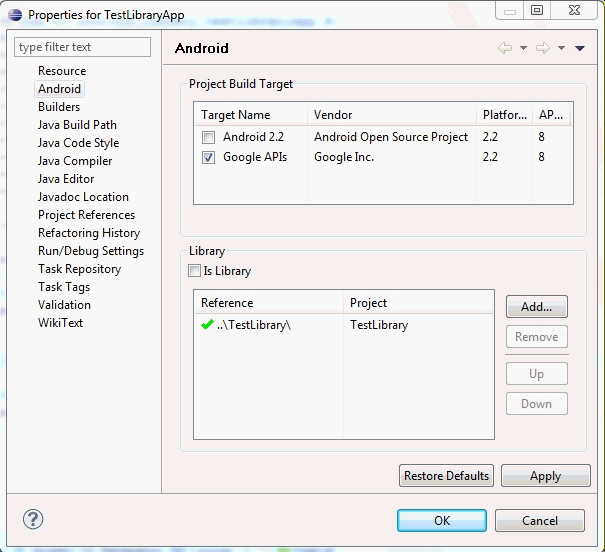Check the Android 2.2 target checkbox
This screenshot has width=605, height=552.
coord(208,137)
